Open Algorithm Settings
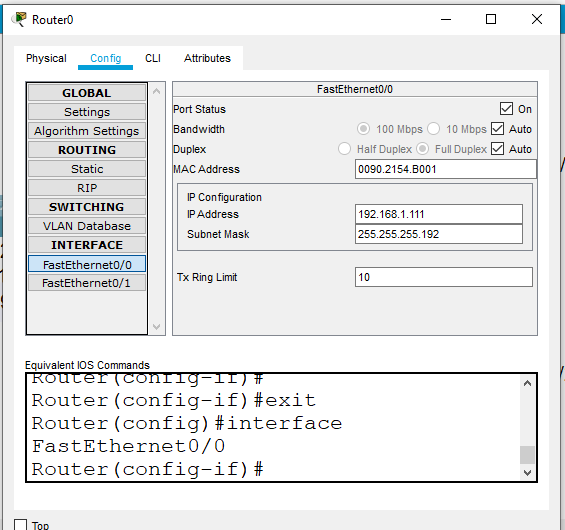565x530 pixels. pos(87,131)
